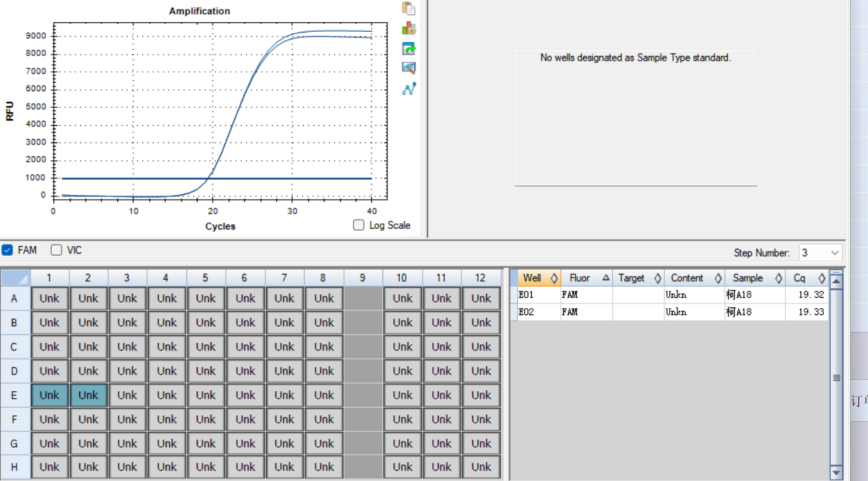
Task: Click the blue threshold line at 1000 RFU
Action: (x=216, y=178)
